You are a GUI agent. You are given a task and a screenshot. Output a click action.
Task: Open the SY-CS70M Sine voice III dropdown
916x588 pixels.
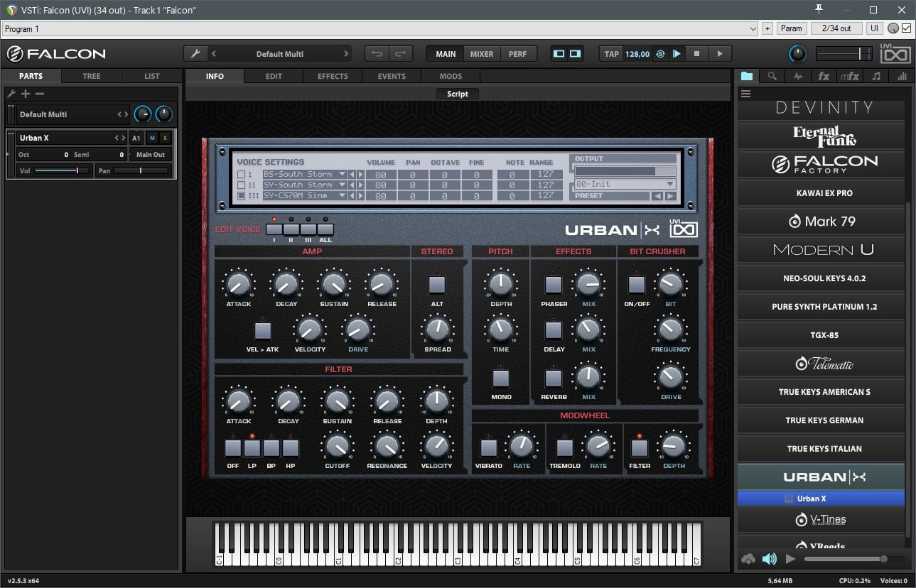(x=305, y=195)
